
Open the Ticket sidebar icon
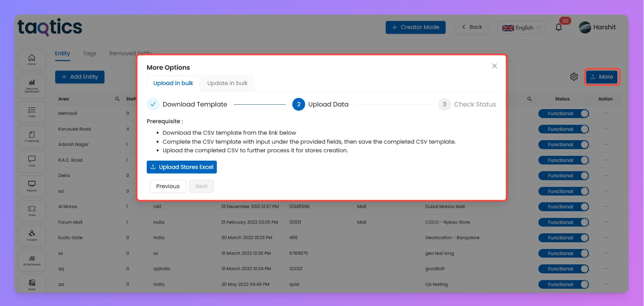coord(32,211)
